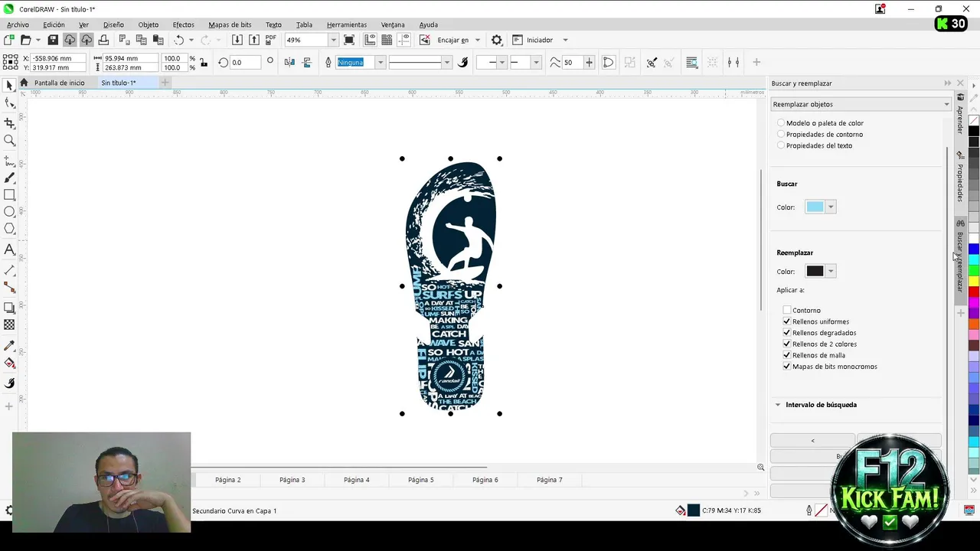The image size is (980, 551).
Task: Pick the Artistic Media brush tool
Action: pos(9,178)
